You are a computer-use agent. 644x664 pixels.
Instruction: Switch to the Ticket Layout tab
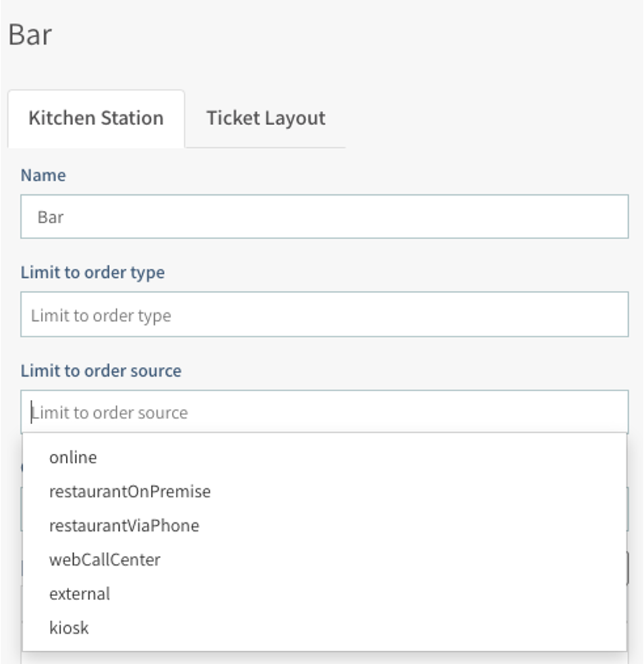[265, 119]
